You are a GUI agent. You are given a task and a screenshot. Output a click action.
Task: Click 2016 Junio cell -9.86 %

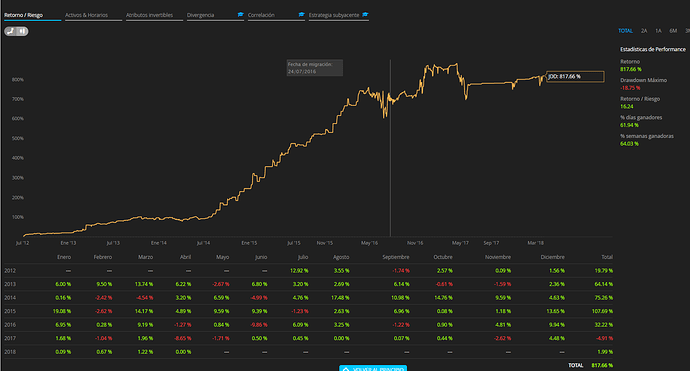pyautogui.click(x=259, y=325)
